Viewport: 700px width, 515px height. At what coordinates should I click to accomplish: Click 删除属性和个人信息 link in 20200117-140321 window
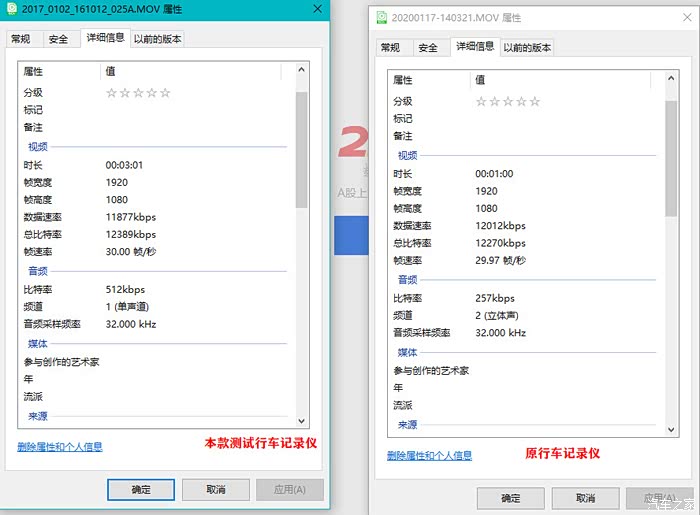[429, 456]
